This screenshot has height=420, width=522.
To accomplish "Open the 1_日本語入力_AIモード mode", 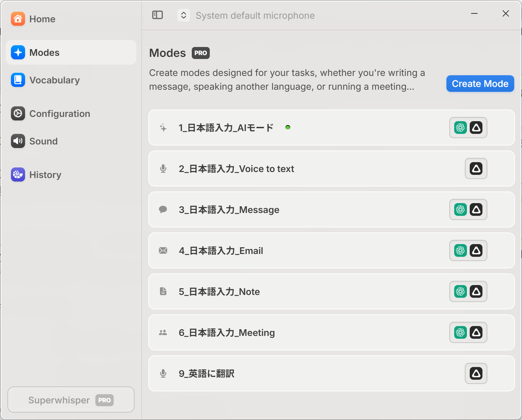I will coord(226,128).
